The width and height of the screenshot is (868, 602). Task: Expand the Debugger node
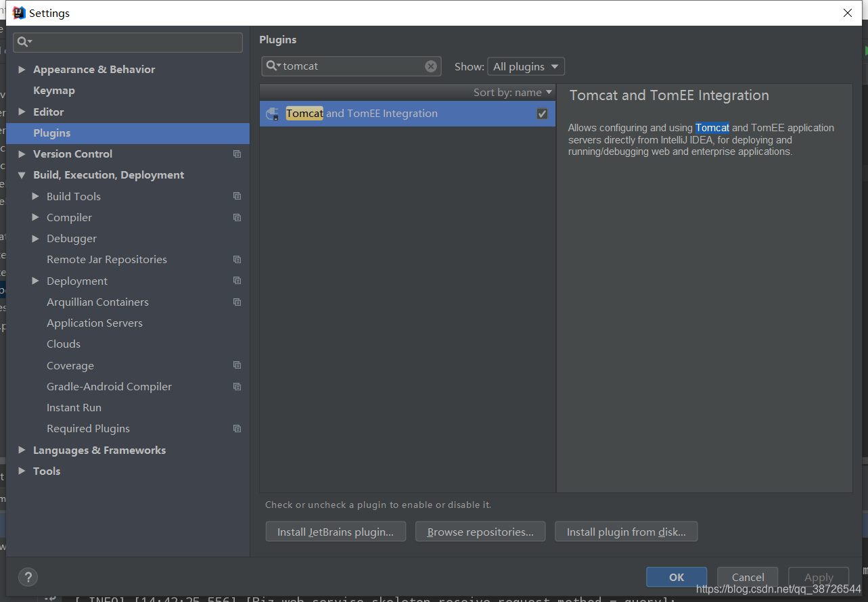pyautogui.click(x=35, y=239)
